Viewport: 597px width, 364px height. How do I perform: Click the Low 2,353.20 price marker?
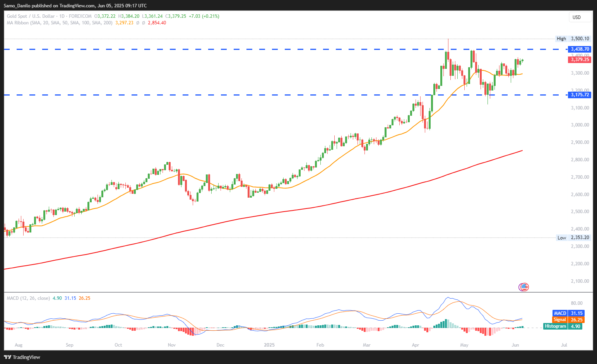point(573,238)
